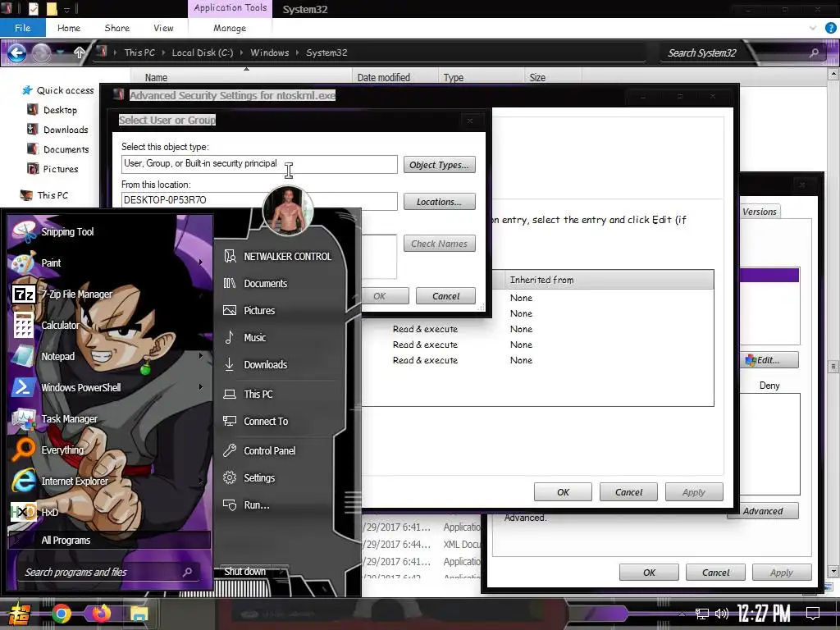This screenshot has height=630, width=840.
Task: Click the Locations button
Action: coord(440,202)
